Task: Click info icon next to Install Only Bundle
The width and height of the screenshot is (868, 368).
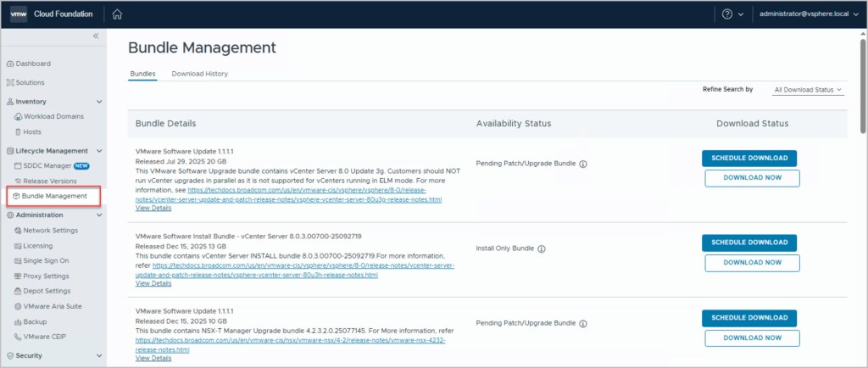Action: tap(542, 249)
